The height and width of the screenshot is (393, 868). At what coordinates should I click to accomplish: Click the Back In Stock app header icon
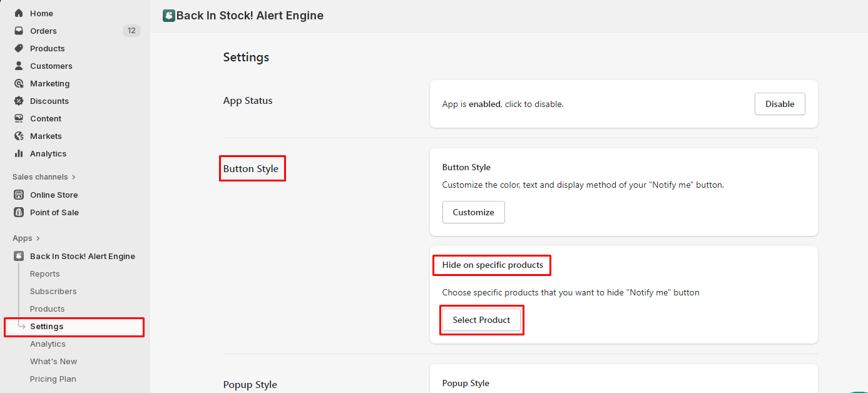[x=168, y=16]
